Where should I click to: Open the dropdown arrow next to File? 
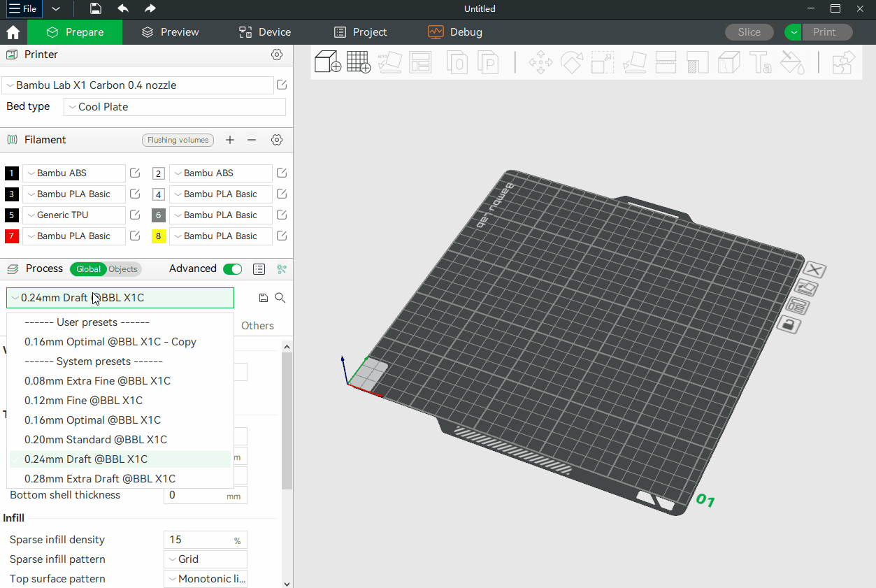pyautogui.click(x=56, y=9)
